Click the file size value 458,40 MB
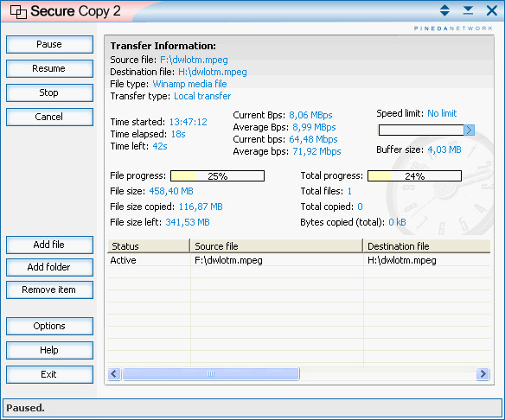The height and width of the screenshot is (420, 505). point(171,191)
